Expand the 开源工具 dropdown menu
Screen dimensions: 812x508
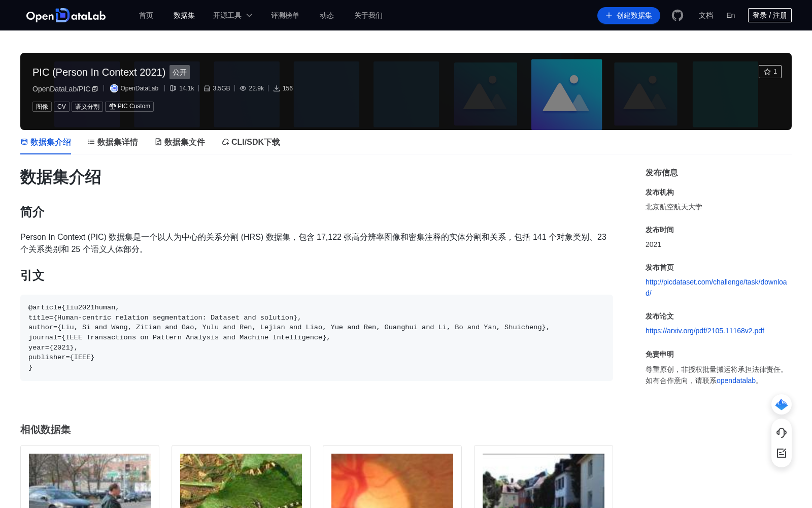(232, 15)
